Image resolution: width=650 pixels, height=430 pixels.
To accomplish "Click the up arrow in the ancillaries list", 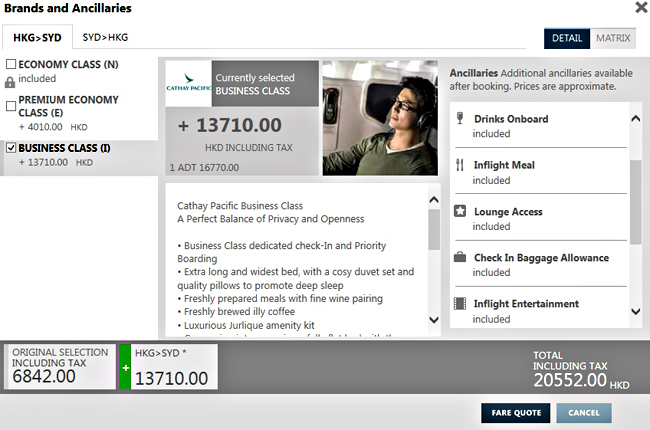I will pos(635,119).
